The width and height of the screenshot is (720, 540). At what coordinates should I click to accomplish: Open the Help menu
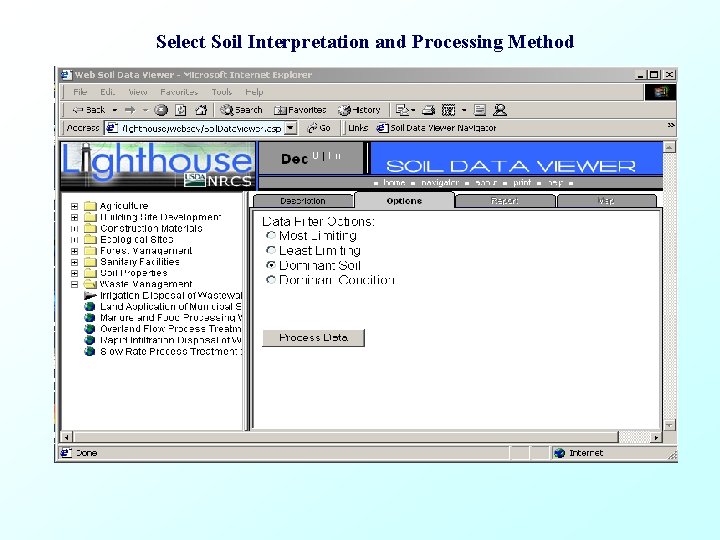click(254, 92)
